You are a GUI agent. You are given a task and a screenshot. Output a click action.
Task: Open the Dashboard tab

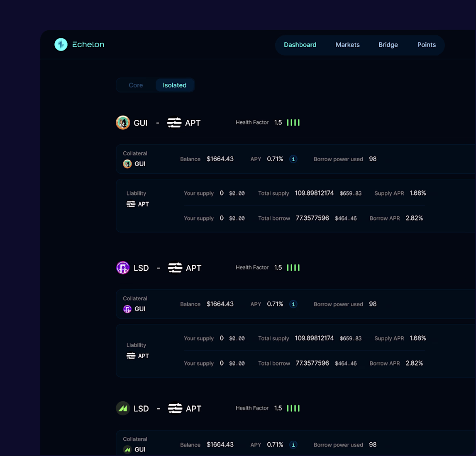pos(300,45)
